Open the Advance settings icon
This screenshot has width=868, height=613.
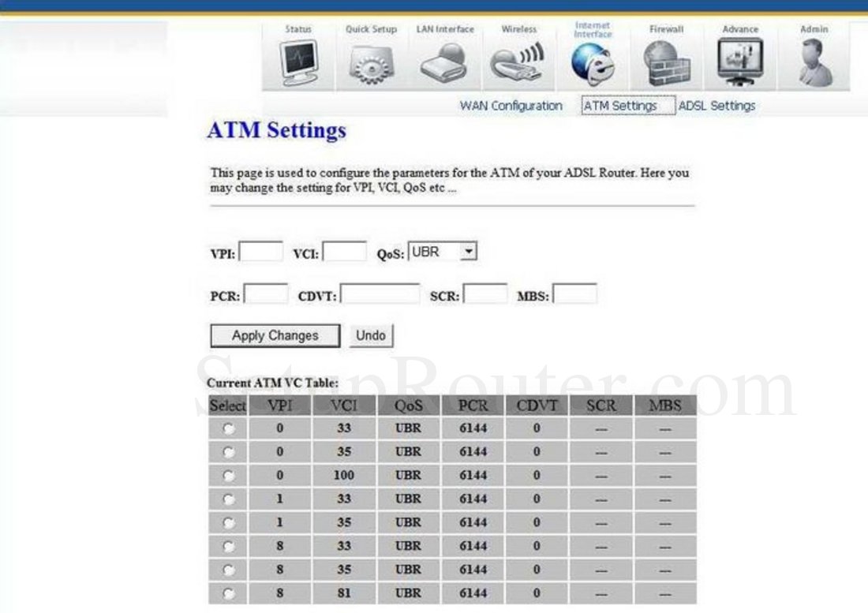(x=739, y=62)
